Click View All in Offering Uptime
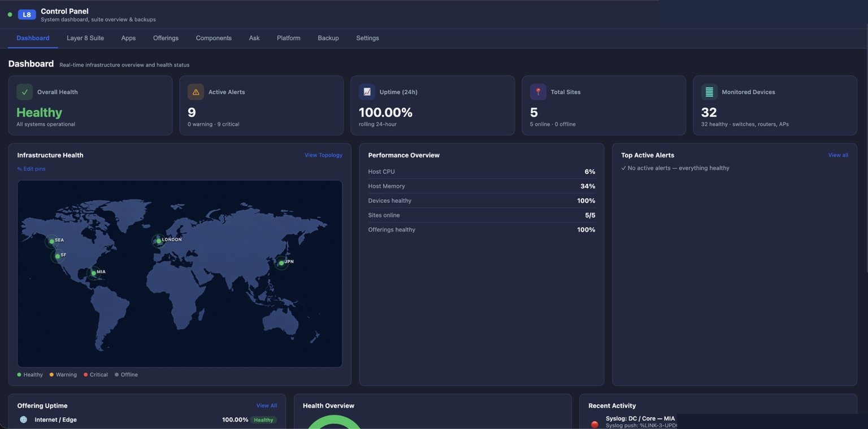Screen dimensions: 868x429 pos(267,406)
